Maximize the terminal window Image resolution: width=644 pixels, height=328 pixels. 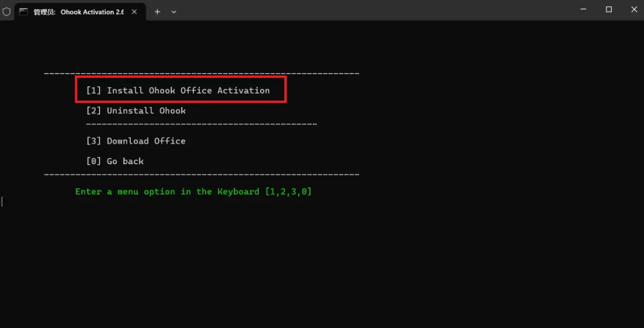609,10
